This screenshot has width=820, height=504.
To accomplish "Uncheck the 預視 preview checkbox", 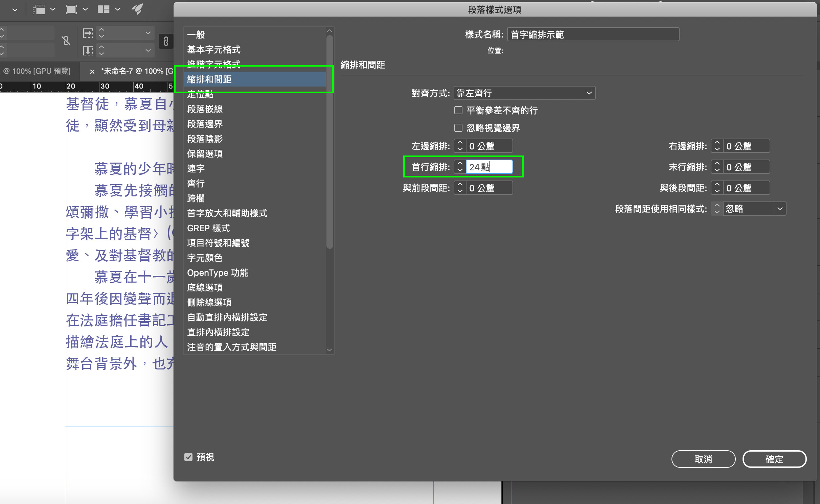I will coord(189,457).
